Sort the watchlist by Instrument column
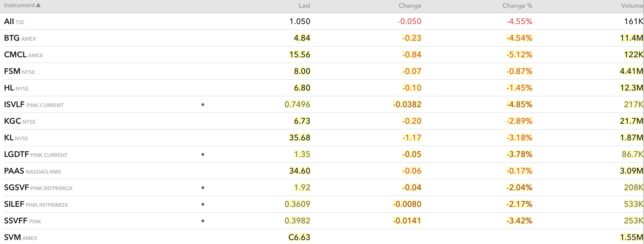644x244 pixels. (19, 5)
